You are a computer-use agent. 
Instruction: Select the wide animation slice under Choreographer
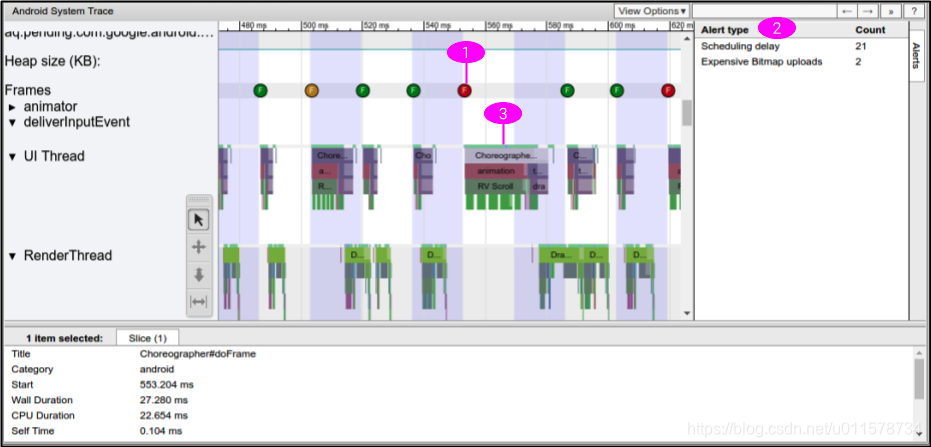pos(495,171)
